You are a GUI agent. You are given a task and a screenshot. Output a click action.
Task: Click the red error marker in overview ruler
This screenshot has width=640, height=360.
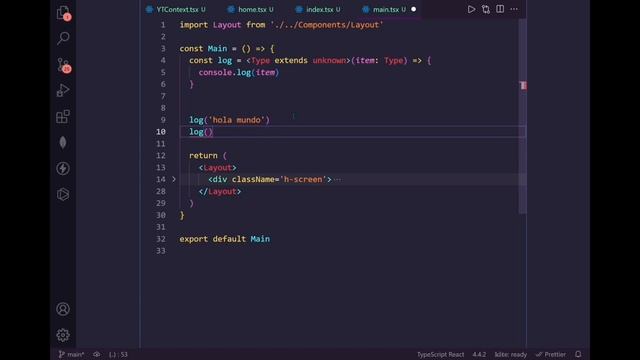523,85
